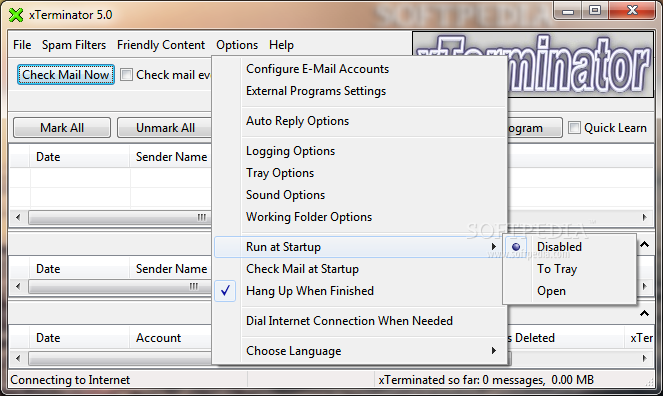The image size is (663, 396).
Task: Collapse the bottom panel with up chevron
Action: point(644,313)
